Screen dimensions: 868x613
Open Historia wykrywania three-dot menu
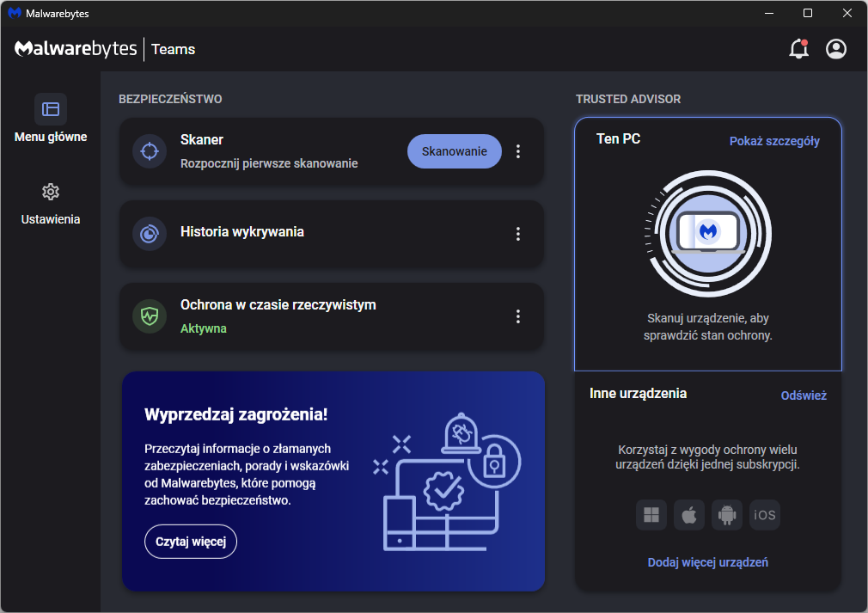(x=518, y=234)
